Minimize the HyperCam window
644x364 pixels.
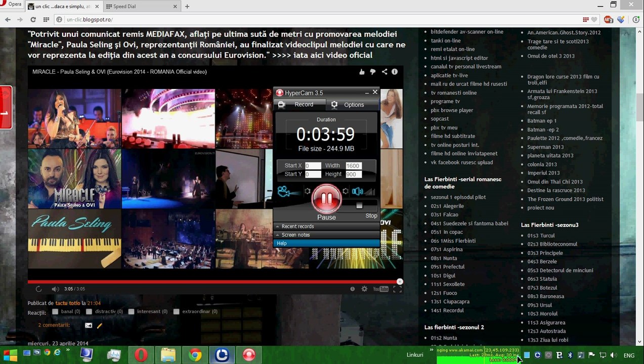click(x=366, y=93)
